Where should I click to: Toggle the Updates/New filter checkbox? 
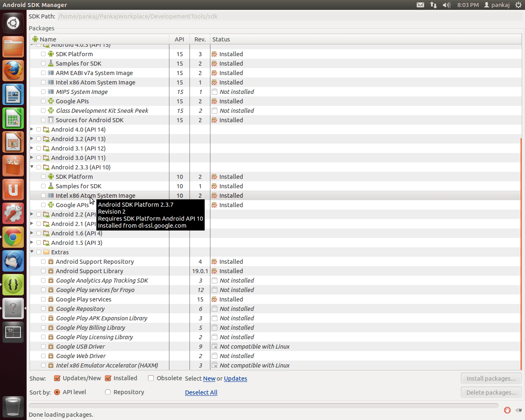(57, 378)
